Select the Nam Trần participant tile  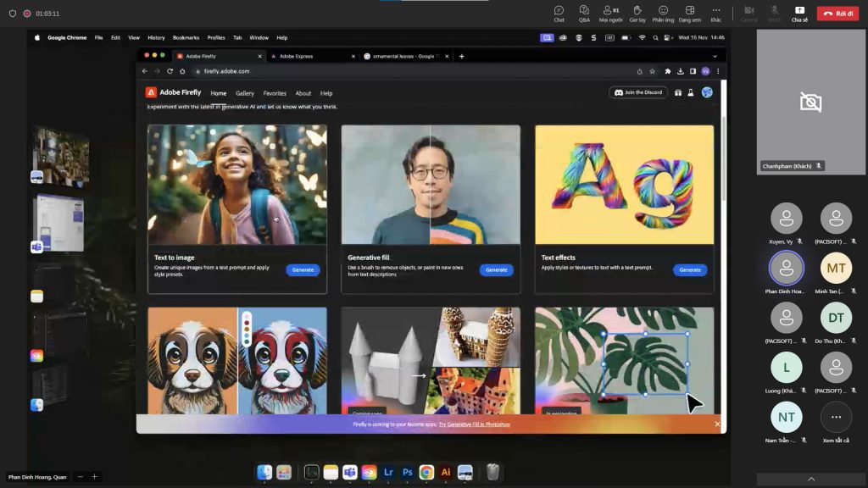click(786, 422)
